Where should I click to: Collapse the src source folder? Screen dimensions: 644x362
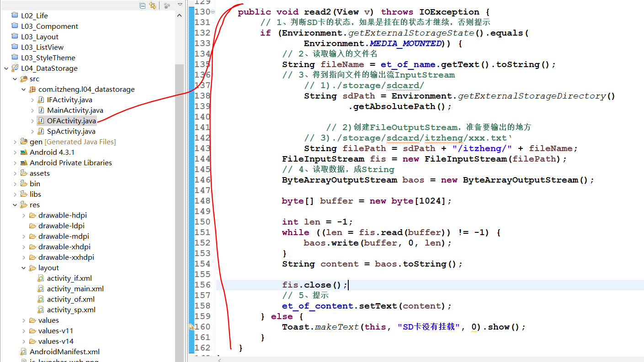pyautogui.click(x=15, y=79)
